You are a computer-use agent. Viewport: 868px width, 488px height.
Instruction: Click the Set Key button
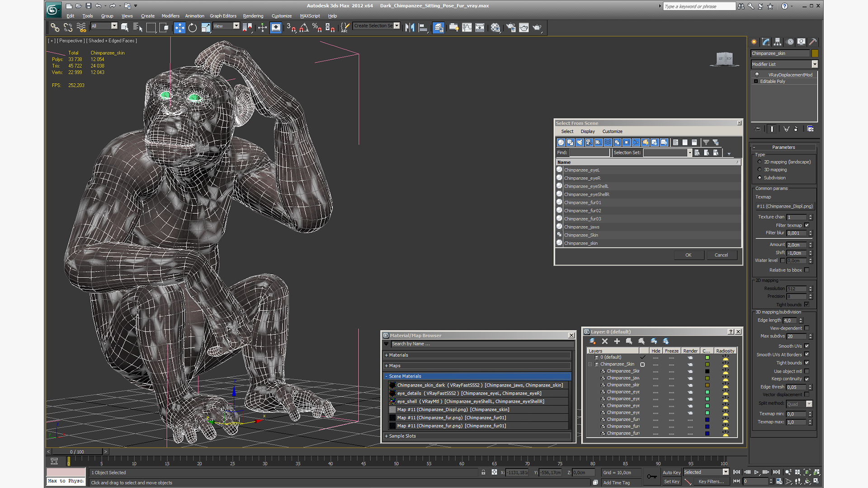point(671,482)
